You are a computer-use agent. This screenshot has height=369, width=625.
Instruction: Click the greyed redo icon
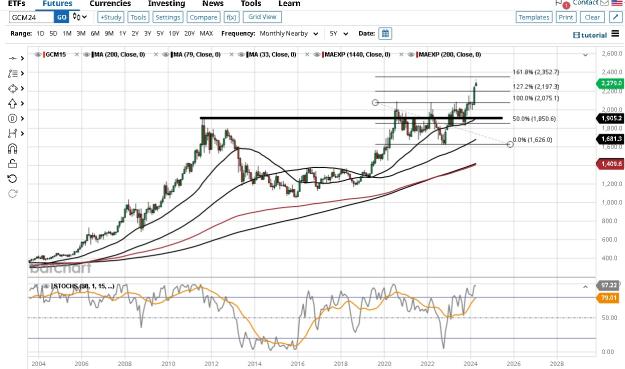[12, 194]
